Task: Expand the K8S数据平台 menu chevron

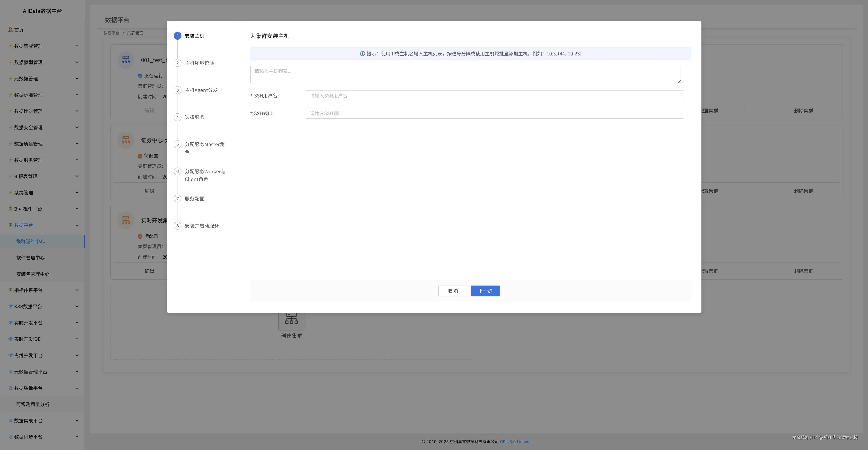Action: 77,307
